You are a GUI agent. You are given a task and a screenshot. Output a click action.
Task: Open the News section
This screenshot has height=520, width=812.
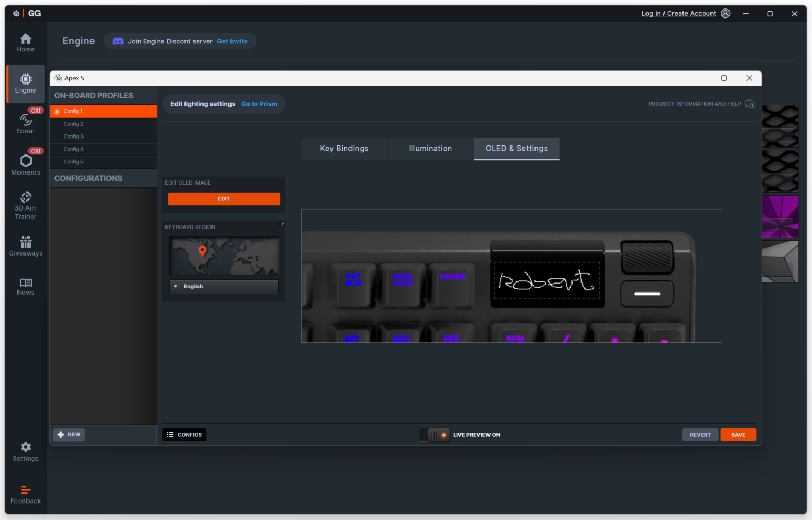click(25, 286)
